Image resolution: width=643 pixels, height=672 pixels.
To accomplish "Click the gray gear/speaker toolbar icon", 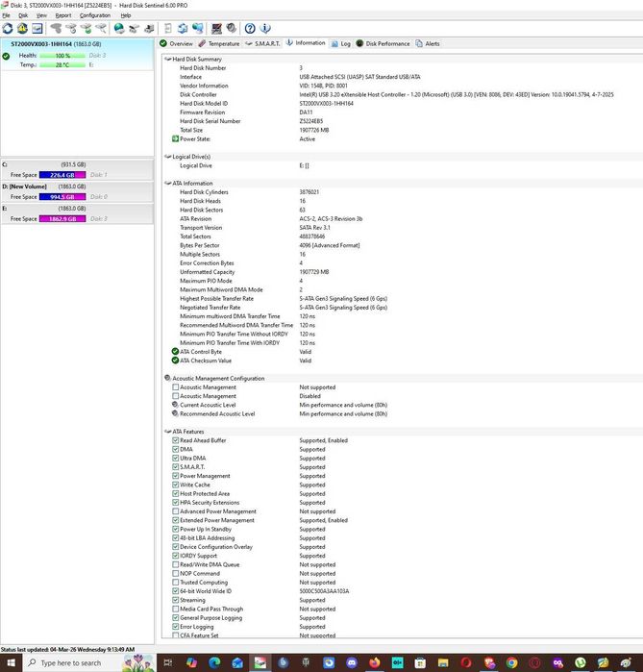I will click(232, 28).
